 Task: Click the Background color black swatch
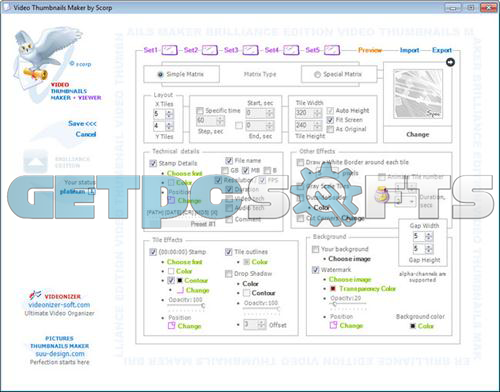coord(413,326)
